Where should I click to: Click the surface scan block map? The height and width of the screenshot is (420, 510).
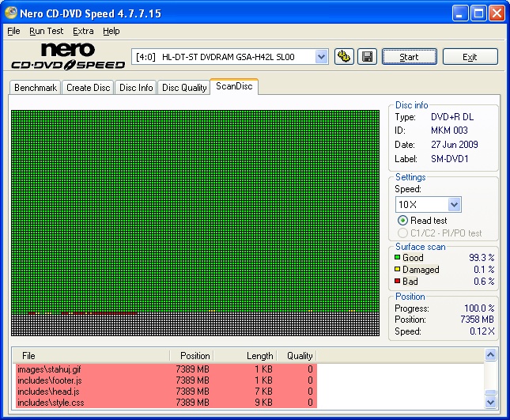pos(195,223)
